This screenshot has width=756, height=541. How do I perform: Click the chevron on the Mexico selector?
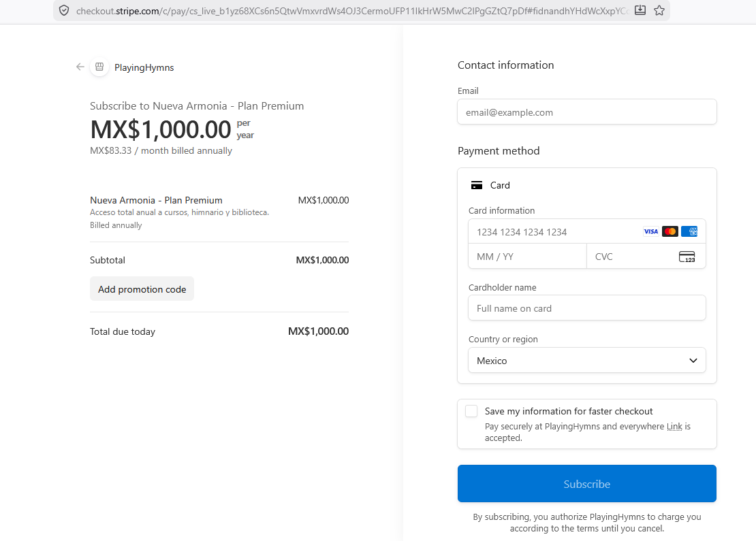coord(693,361)
